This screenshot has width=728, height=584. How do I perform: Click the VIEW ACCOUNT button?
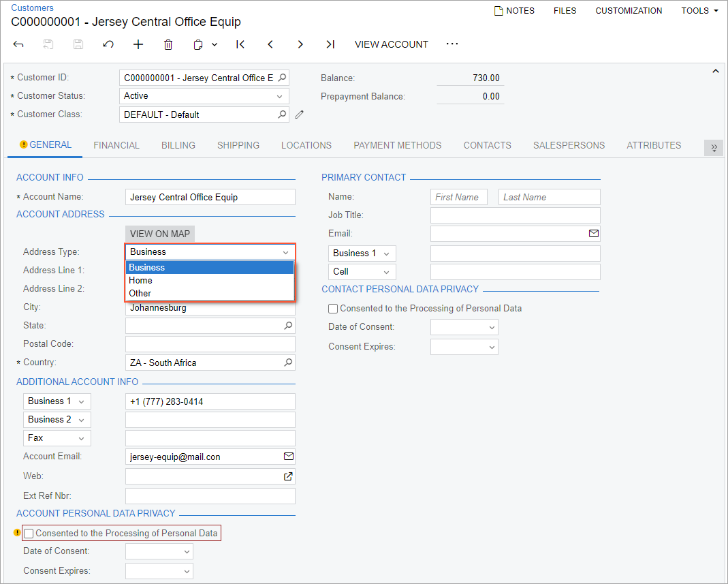391,44
